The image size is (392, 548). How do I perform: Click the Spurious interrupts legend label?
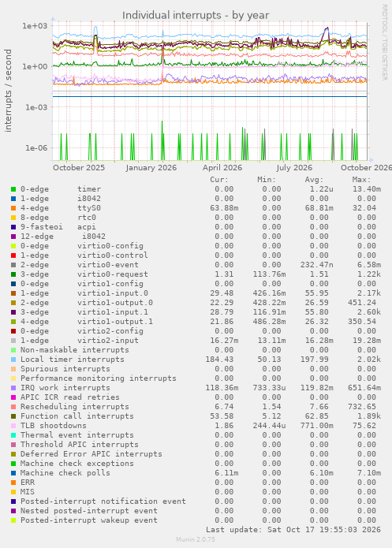coord(65,369)
